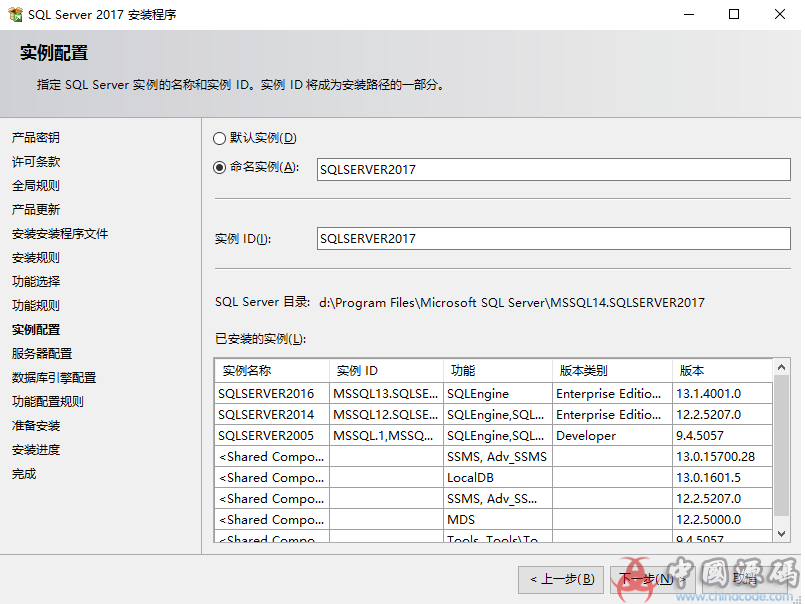Image resolution: width=805 pixels, height=604 pixels.
Task: Select the SQLSERVER2016 instance row
Action: [x=494, y=393]
